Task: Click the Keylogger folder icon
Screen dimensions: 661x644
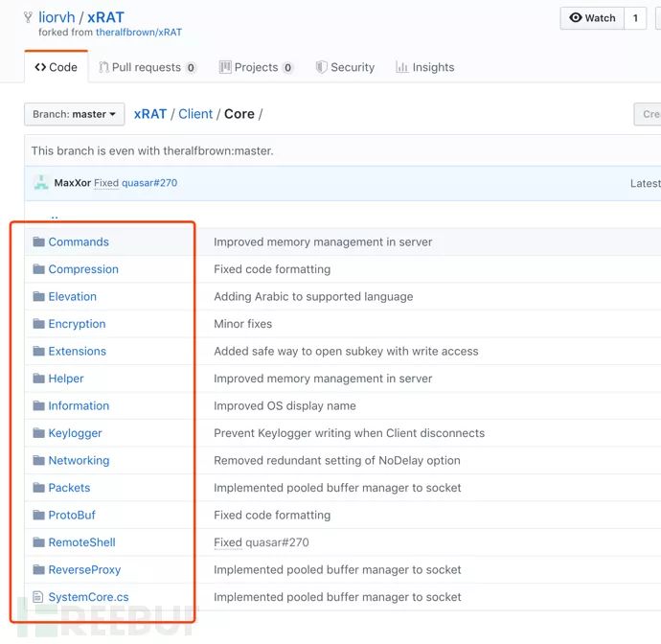Action: point(39,433)
